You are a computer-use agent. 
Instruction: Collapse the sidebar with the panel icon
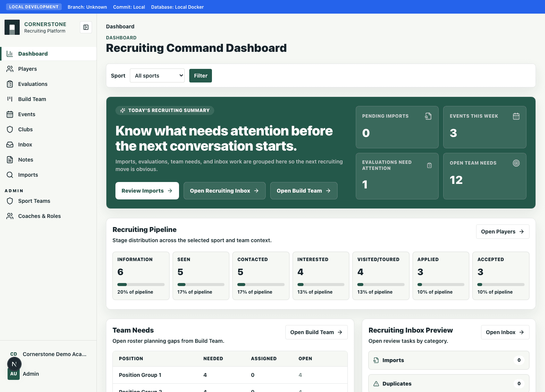(86, 27)
